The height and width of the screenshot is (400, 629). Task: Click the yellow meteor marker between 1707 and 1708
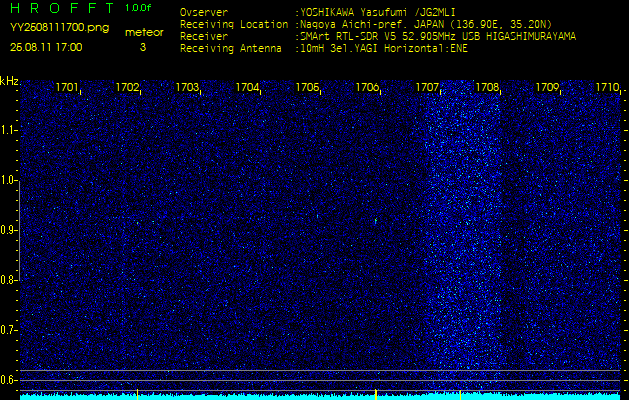point(460,394)
